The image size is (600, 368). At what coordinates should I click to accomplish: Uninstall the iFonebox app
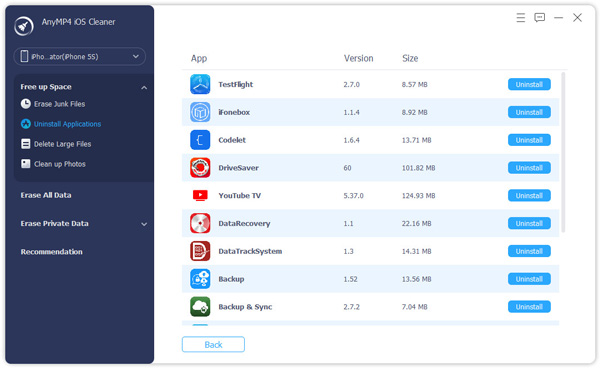pyautogui.click(x=529, y=112)
